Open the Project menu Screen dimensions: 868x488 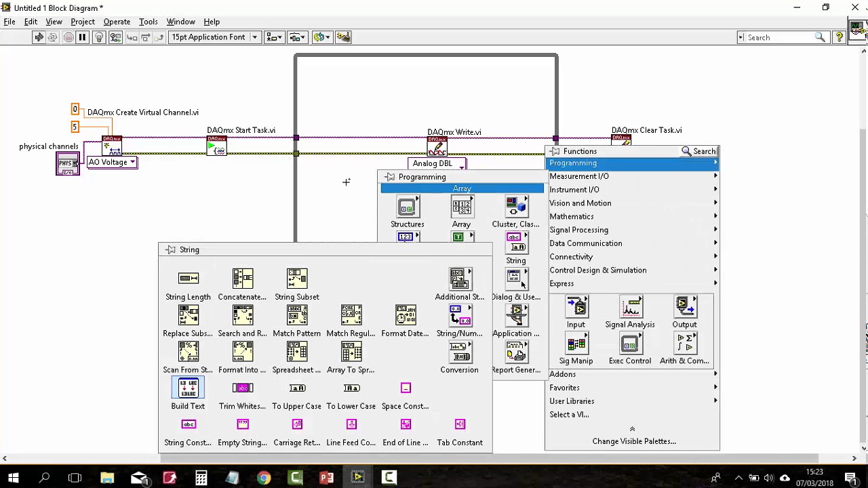tap(83, 22)
